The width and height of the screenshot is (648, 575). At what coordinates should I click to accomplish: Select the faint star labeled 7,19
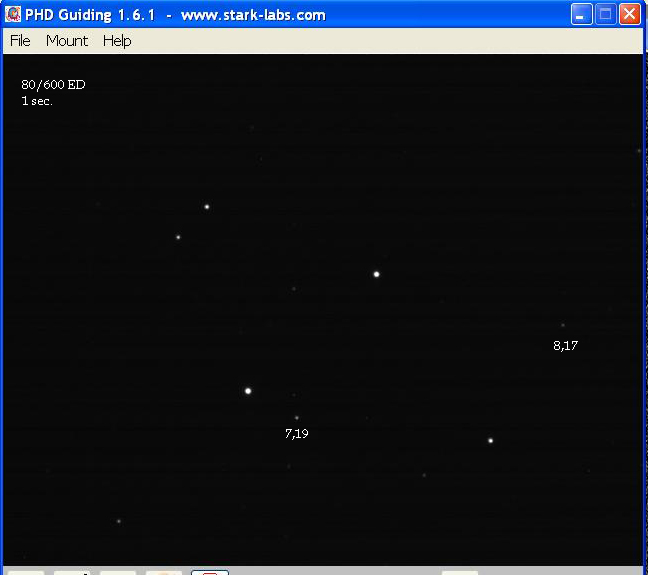coord(296,418)
